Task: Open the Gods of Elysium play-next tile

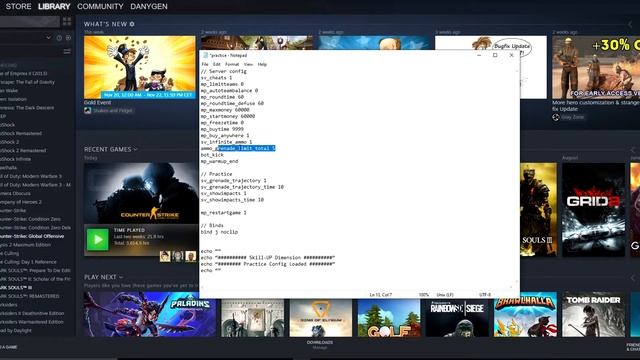Action: (x=321, y=317)
